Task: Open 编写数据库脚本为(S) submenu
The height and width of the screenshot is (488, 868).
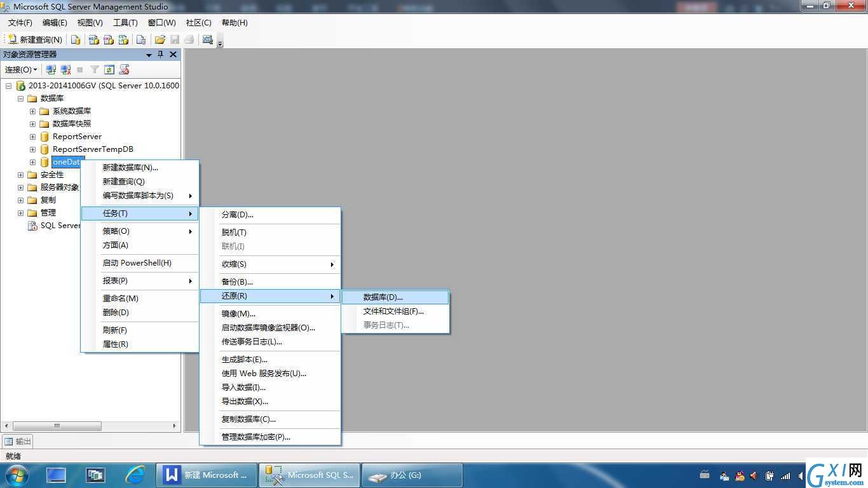Action: [x=140, y=196]
